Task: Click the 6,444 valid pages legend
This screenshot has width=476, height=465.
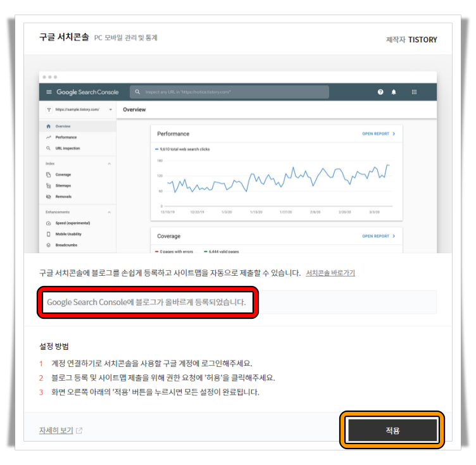Action: (222, 251)
